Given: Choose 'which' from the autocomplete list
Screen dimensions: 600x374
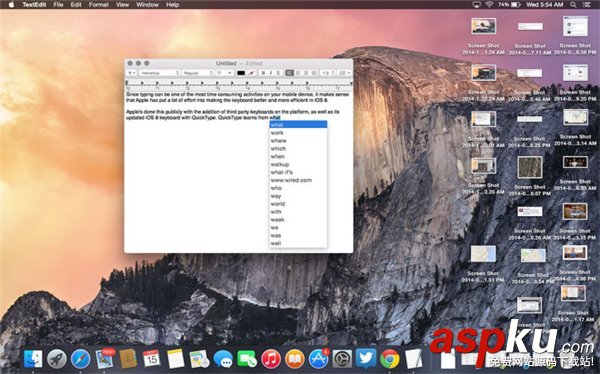Looking at the screenshot, I should pos(298,149).
